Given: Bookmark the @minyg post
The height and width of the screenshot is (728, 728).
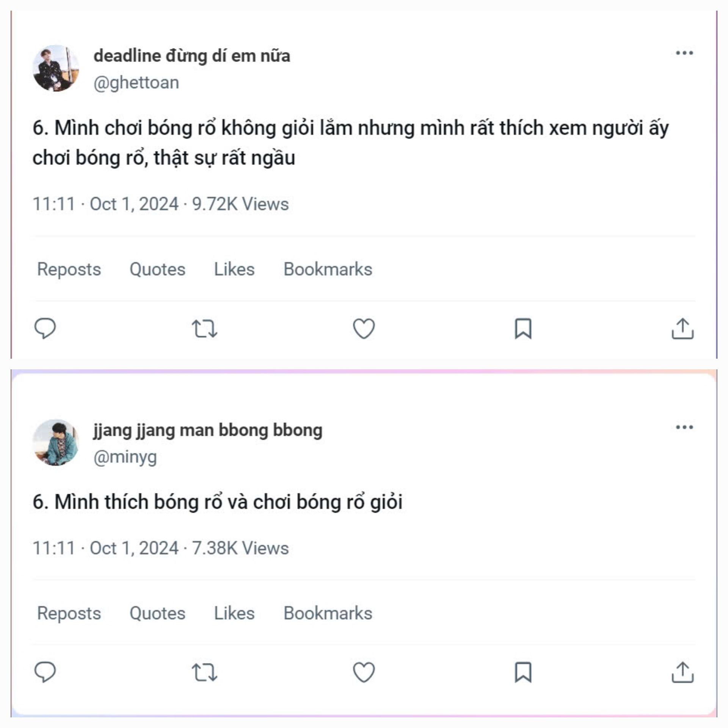Looking at the screenshot, I should (x=523, y=672).
